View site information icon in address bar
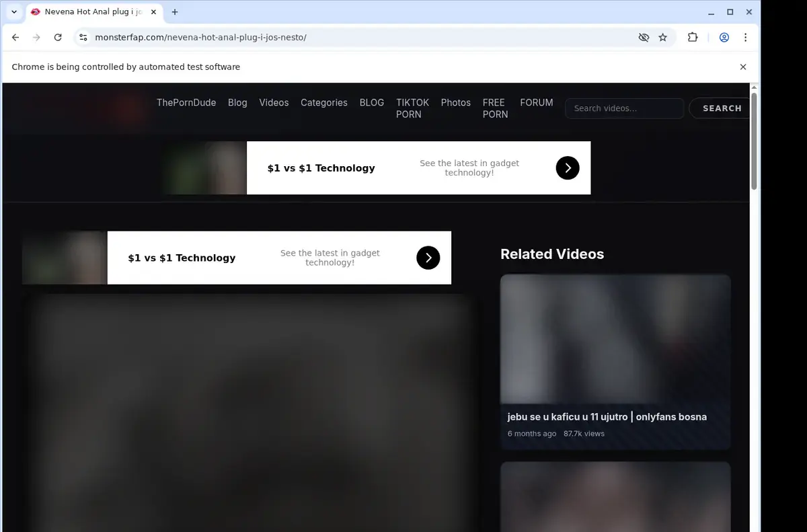The image size is (807, 532). (83, 38)
